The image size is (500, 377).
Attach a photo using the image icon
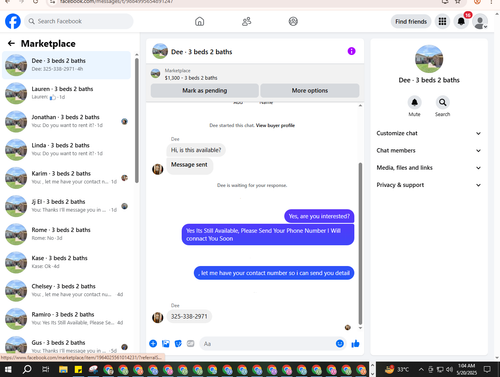coord(166,344)
